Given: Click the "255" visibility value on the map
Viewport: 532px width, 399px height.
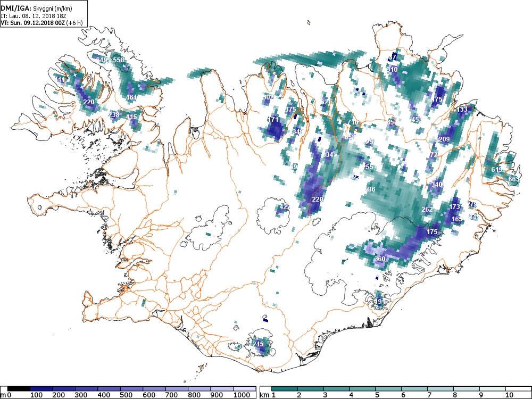Looking at the screenshot, I should tap(368, 167).
